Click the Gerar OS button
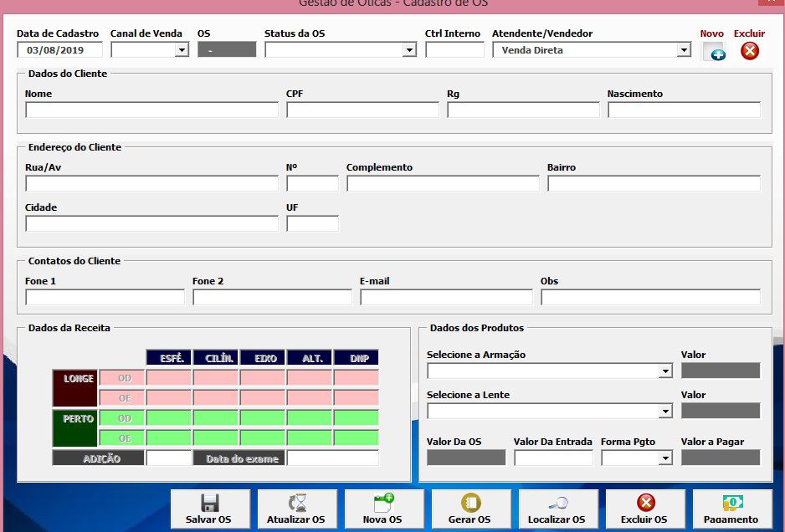785x532 pixels. [470, 509]
